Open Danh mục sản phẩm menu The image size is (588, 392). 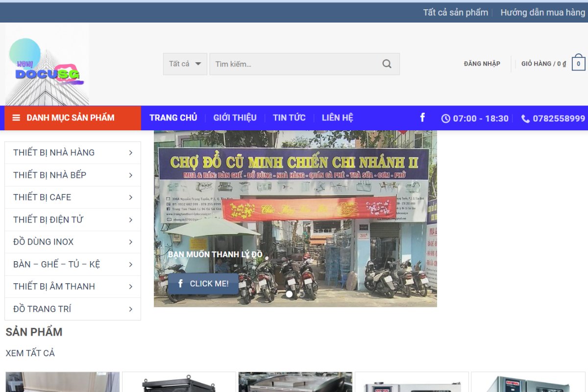pos(73,118)
